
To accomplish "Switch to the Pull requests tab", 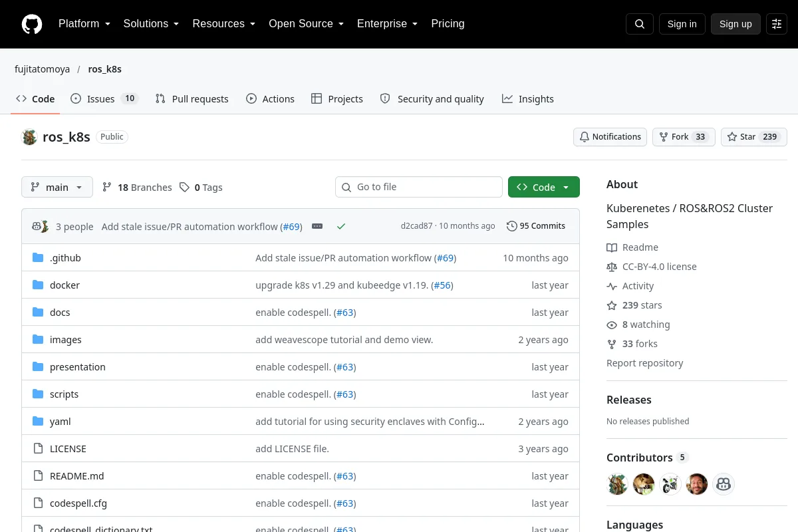I will tap(192, 99).
